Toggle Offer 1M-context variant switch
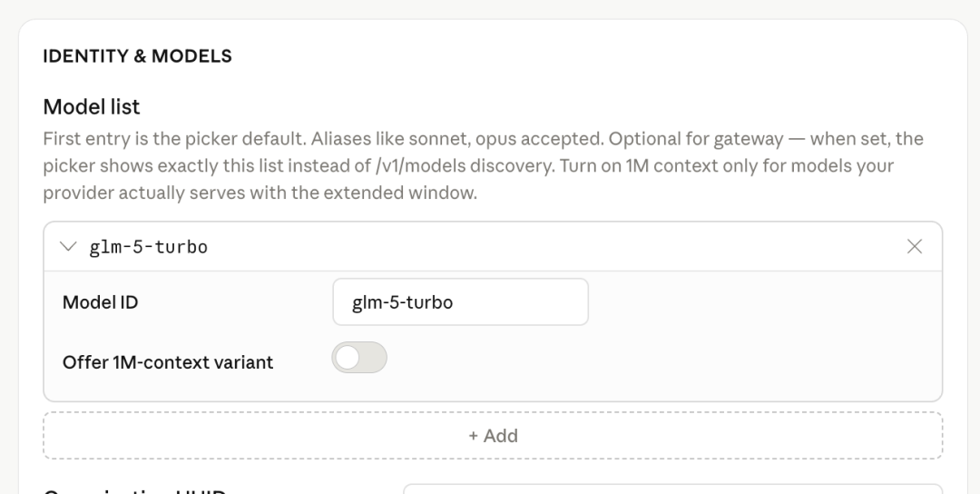The height and width of the screenshot is (494, 980). [359, 358]
